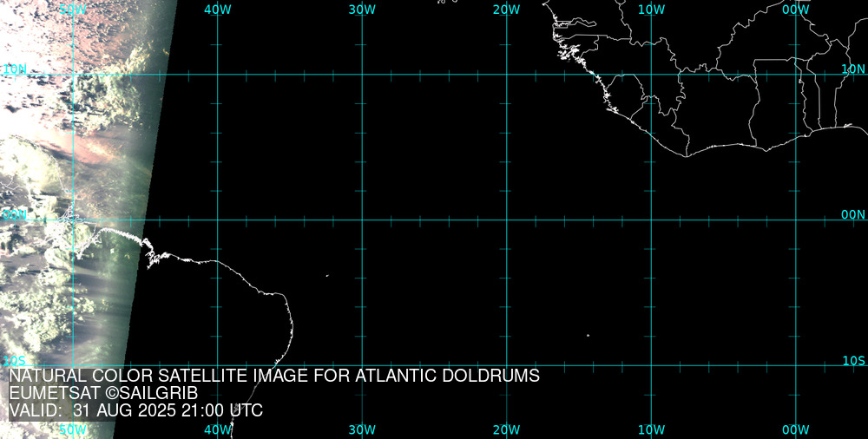Click the 20W label along the top edge

point(507,10)
